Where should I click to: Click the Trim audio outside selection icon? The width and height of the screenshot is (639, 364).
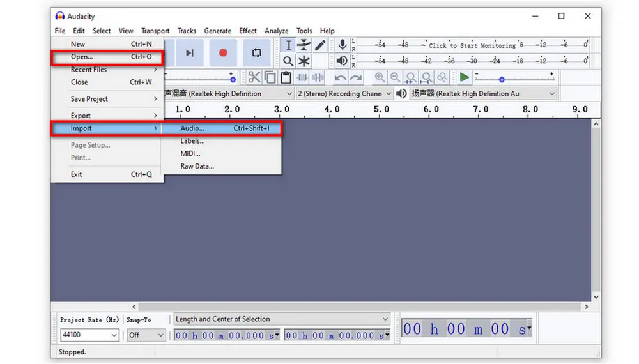pyautogui.click(x=302, y=77)
